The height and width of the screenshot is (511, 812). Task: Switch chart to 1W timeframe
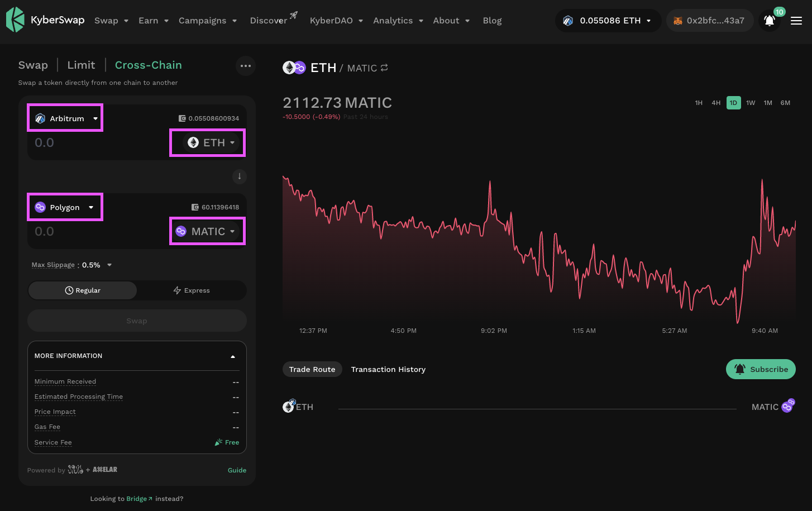751,103
